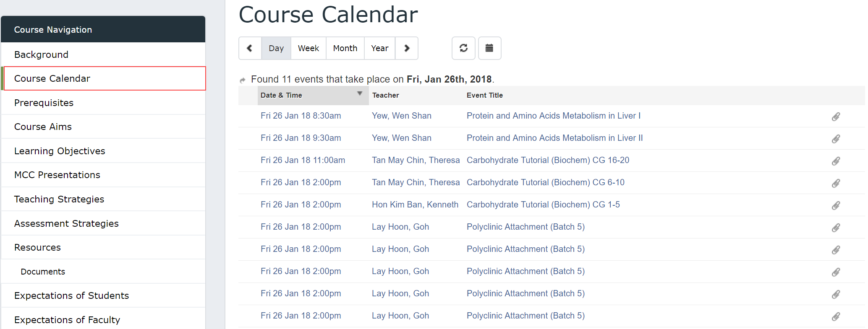
Task: Switch to Month view
Action: (345, 48)
